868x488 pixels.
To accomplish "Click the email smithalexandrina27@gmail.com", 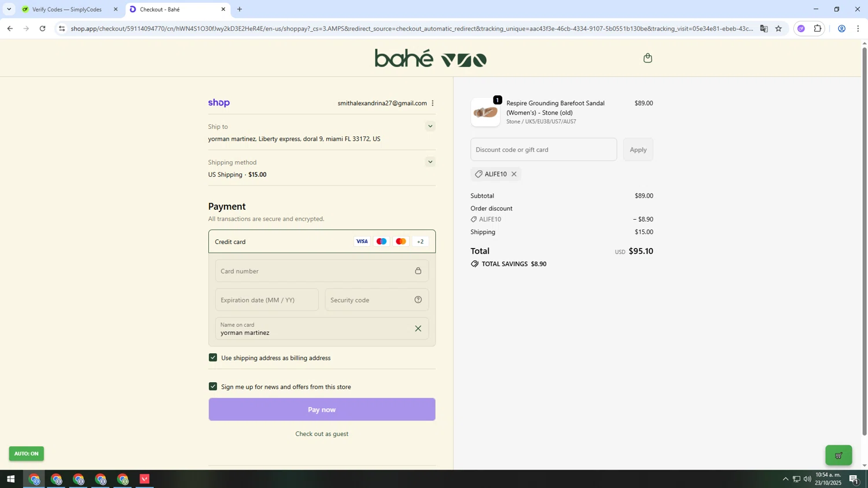I will coord(382,103).
